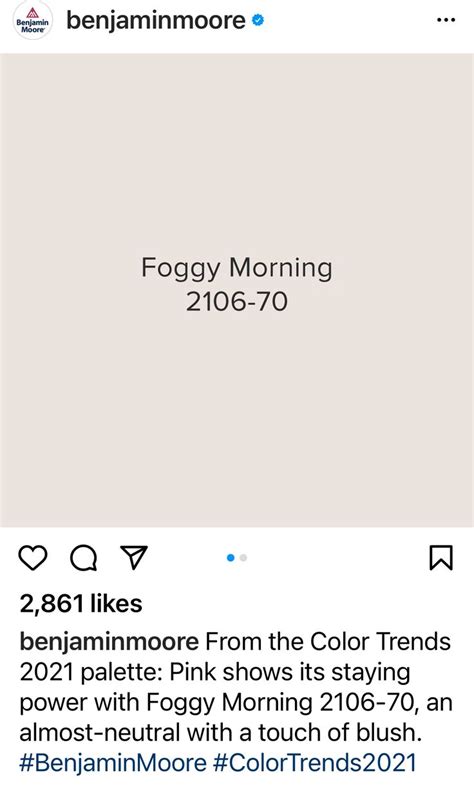
Task: Open the #ColorTrends2021 hashtag
Action: 314,763
